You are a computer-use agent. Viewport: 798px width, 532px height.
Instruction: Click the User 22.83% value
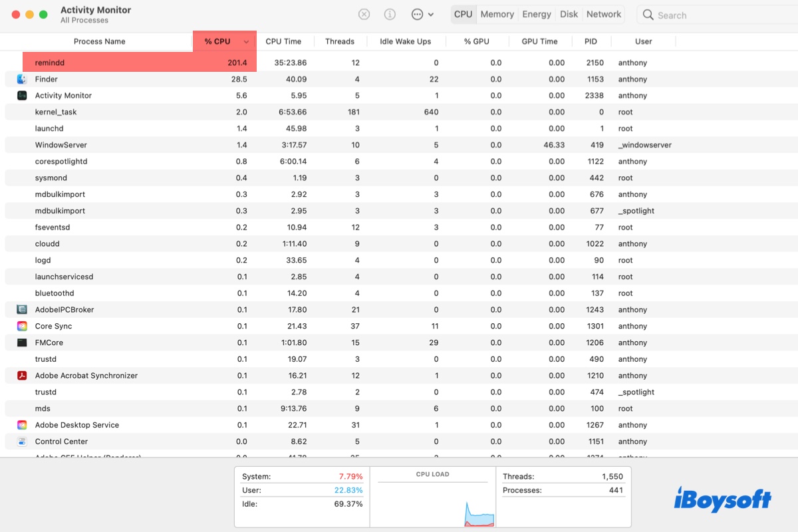click(348, 490)
